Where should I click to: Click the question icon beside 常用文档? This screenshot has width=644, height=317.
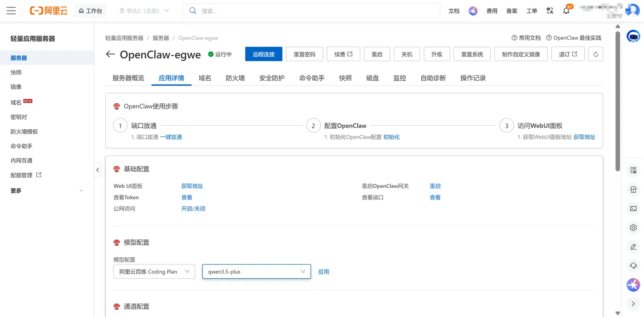pyautogui.click(x=514, y=38)
